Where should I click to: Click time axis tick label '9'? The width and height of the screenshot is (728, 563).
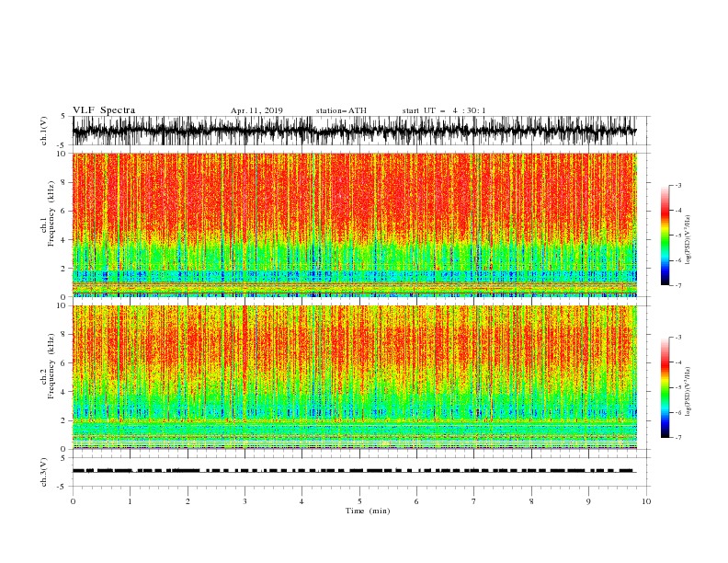[x=588, y=501]
